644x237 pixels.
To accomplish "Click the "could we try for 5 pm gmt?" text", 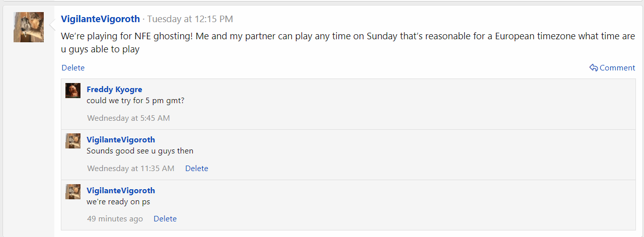I will (135, 101).
